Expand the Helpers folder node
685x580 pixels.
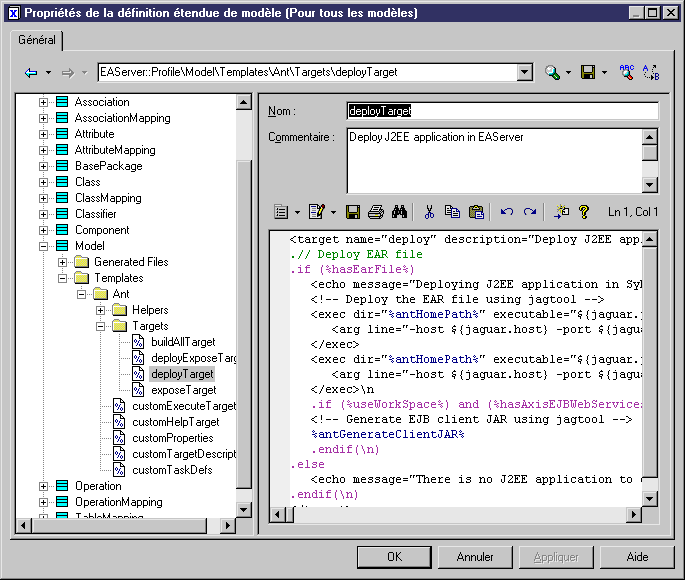click(101, 310)
